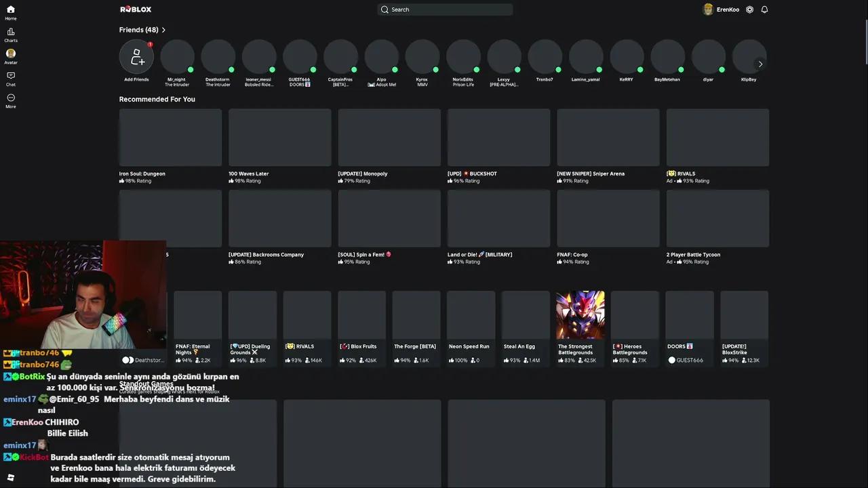Screen dimensions: 868x488
Task: Open the Blox Fruits game card
Action: pos(362,328)
